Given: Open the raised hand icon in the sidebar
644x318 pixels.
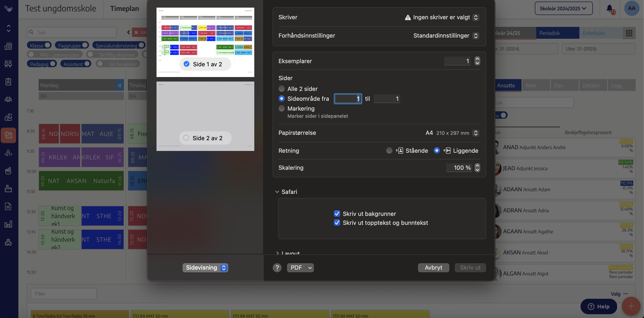Looking at the screenshot, I should [x=8, y=171].
